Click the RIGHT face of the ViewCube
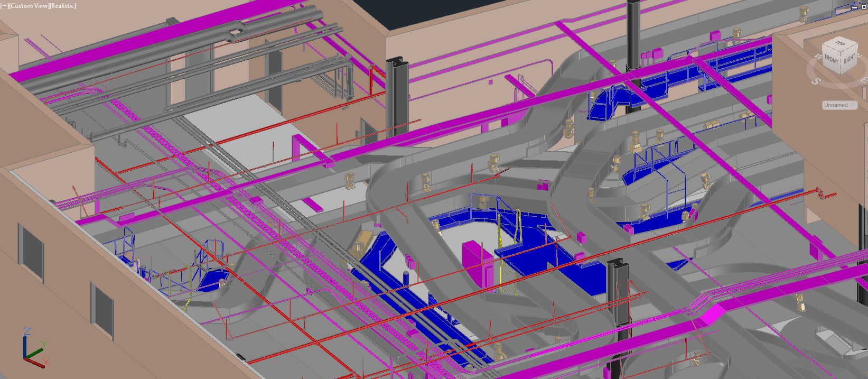868x379 pixels. point(848,59)
